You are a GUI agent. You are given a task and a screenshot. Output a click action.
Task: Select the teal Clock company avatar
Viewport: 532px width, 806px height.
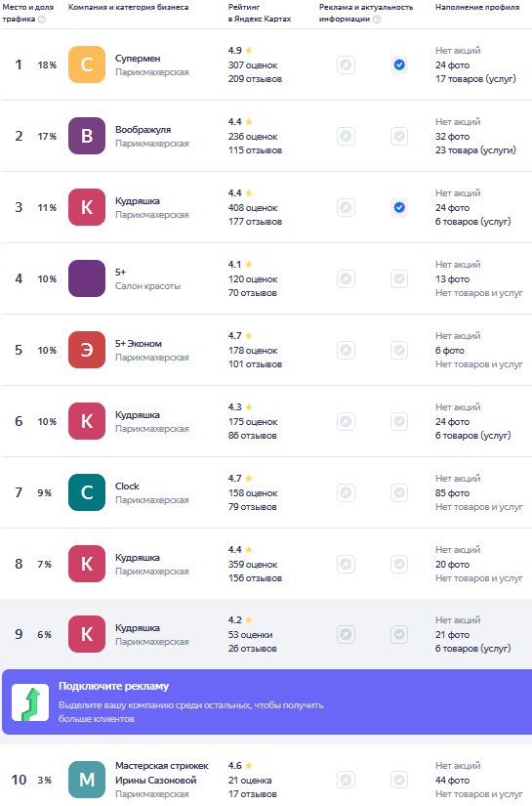87,492
